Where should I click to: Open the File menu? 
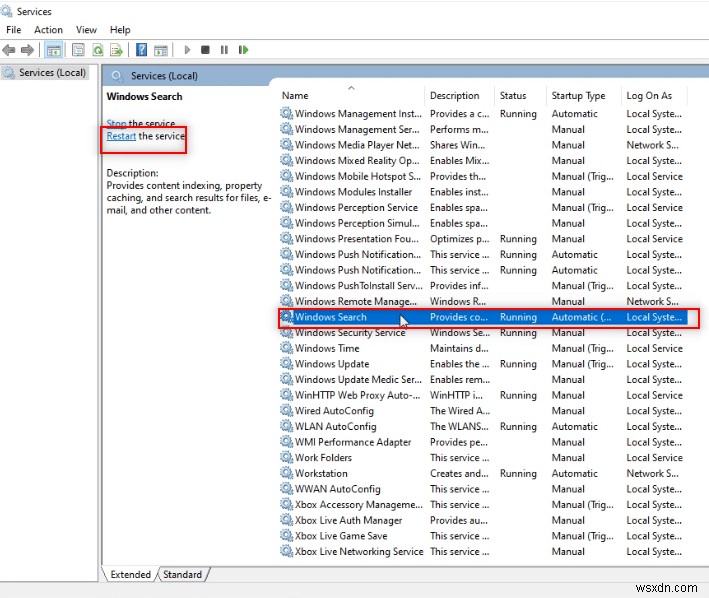coord(14,30)
